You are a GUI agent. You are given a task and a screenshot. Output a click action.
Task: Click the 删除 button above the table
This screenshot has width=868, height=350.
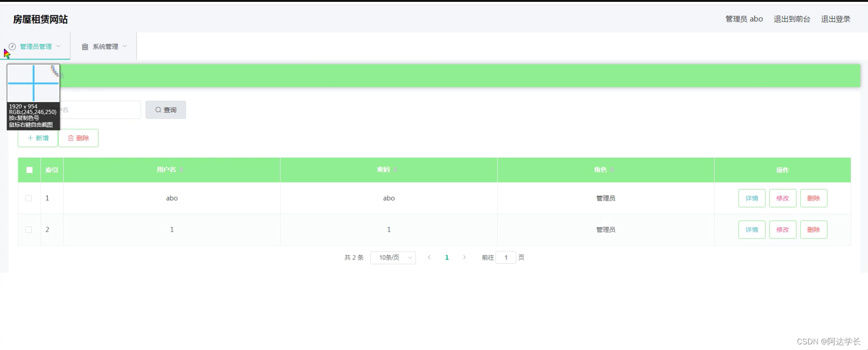[x=79, y=138]
